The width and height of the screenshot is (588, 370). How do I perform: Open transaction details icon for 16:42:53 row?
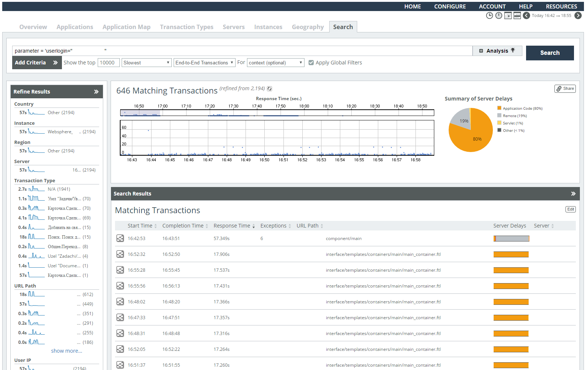coord(120,238)
